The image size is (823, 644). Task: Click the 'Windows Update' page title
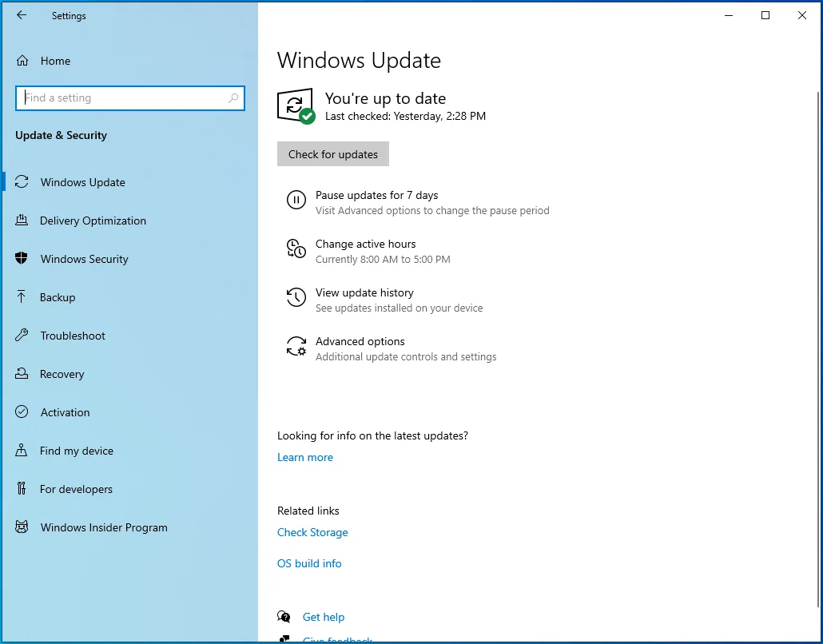tap(359, 61)
